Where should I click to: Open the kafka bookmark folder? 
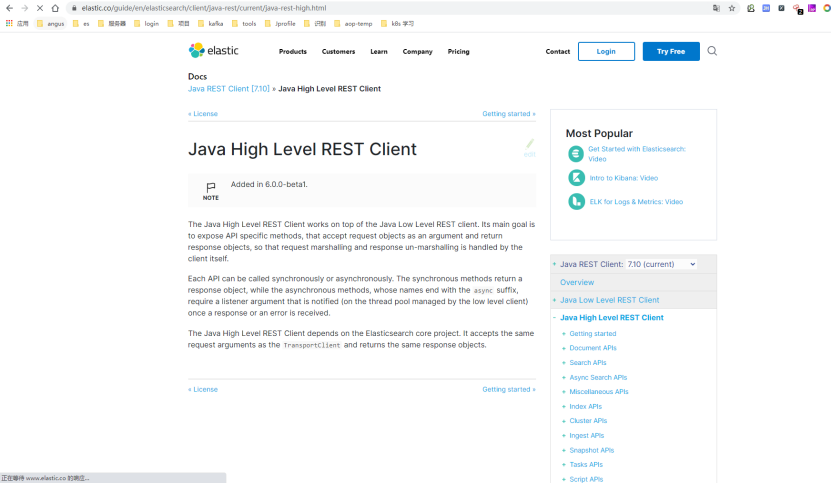(210, 23)
